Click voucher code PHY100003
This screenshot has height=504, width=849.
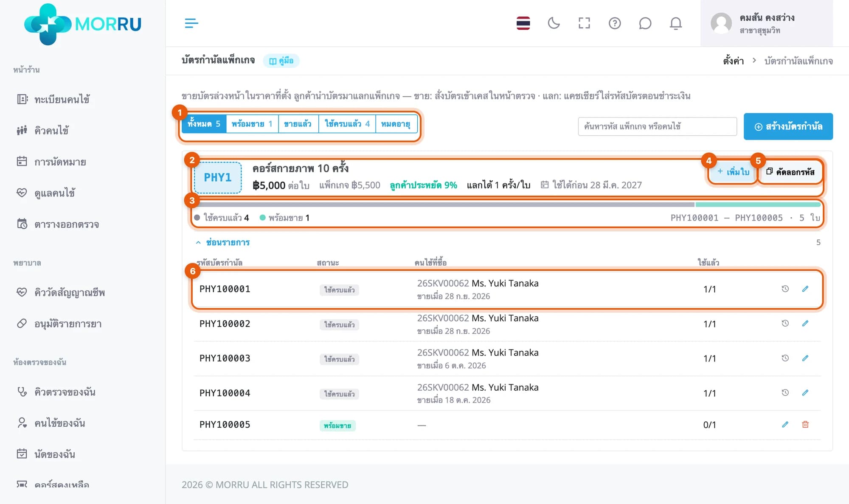[x=225, y=358]
